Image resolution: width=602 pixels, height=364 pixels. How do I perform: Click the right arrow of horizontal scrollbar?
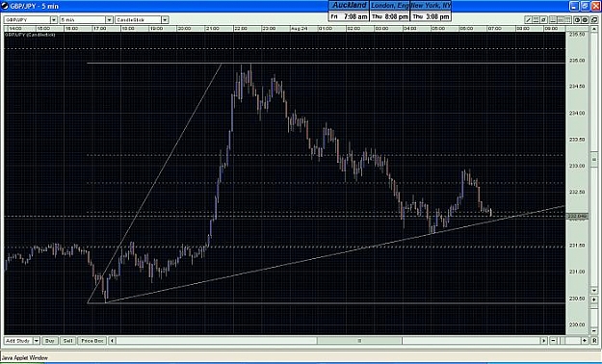coord(544,341)
